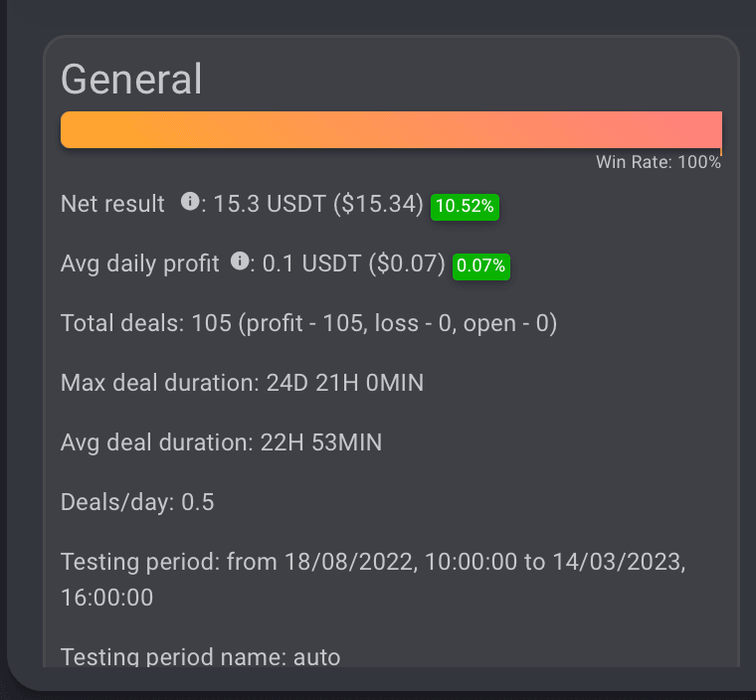This screenshot has width=756, height=700.
Task: Click the Avg deal duration 22H 53MIN row
Action: [x=221, y=442]
